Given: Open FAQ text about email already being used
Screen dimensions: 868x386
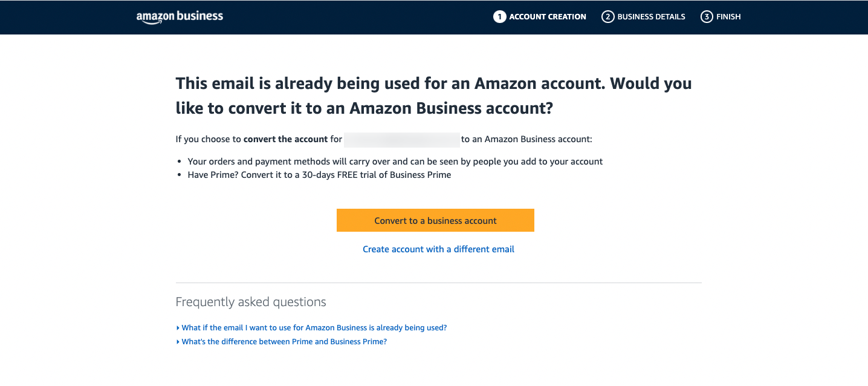Looking at the screenshot, I should pos(314,328).
